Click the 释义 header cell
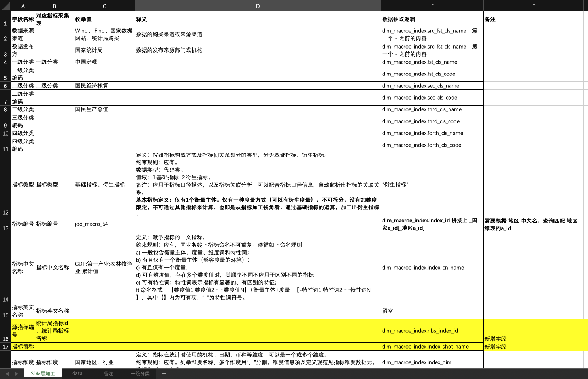This screenshot has height=379, width=588. (x=258, y=19)
